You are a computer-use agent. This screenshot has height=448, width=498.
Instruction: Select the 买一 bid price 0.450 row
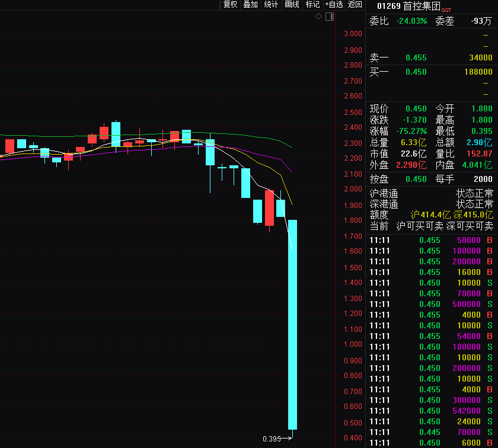[x=431, y=72]
